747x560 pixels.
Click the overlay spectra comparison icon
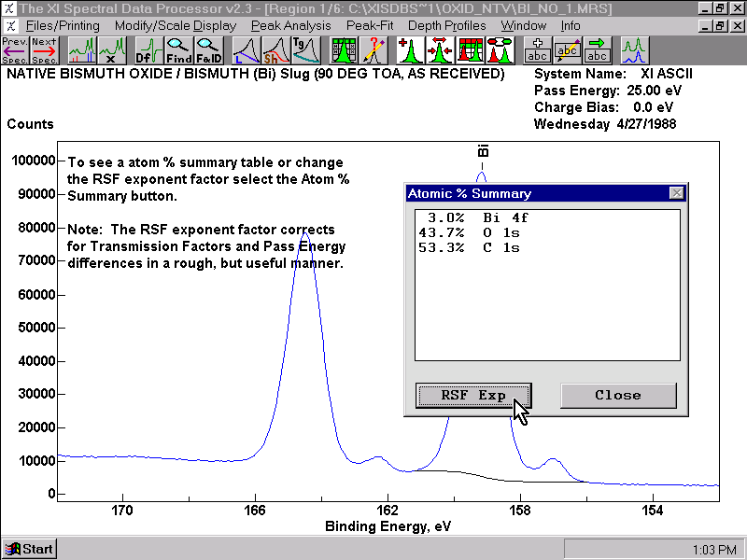click(635, 50)
